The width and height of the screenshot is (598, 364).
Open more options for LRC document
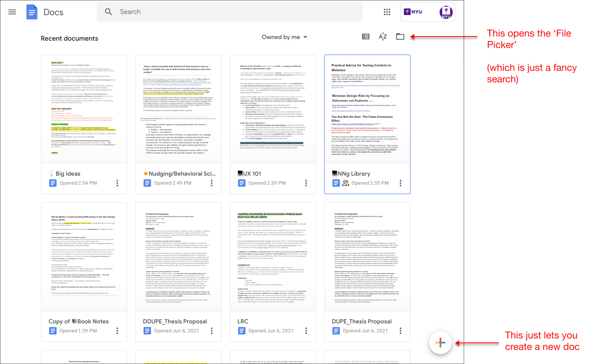tap(306, 331)
